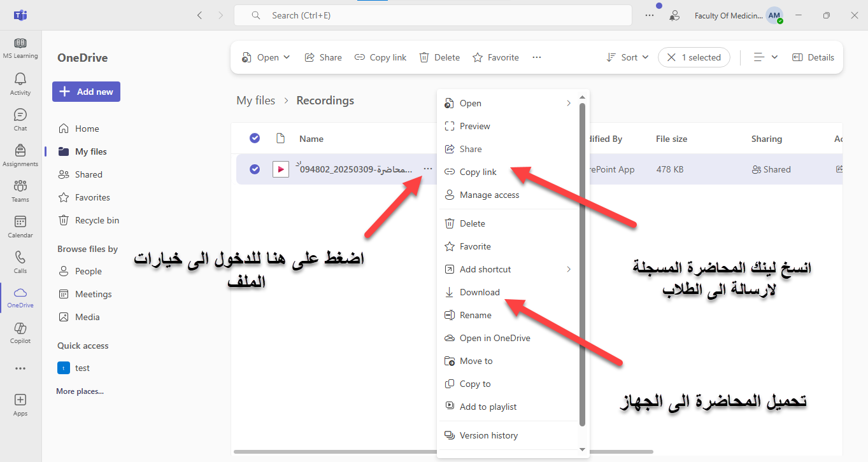This screenshot has width=868, height=462.
Task: Clear selection using the 1 selected pill
Action: coord(671,57)
